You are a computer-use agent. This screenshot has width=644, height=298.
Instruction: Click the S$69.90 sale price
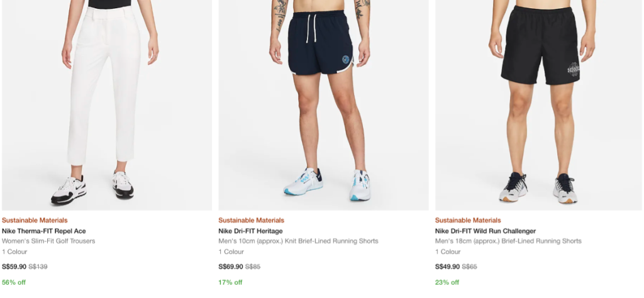click(231, 267)
